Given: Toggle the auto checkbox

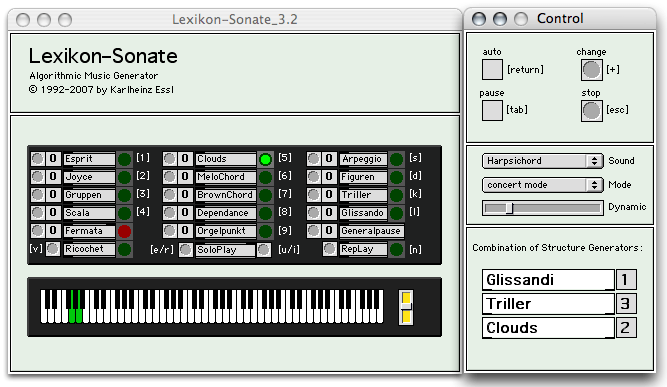Looking at the screenshot, I should [492, 69].
